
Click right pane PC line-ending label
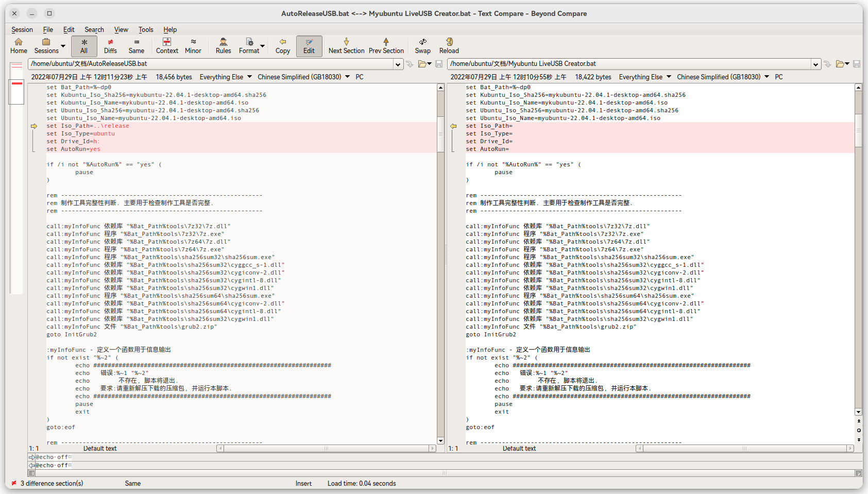coord(779,77)
